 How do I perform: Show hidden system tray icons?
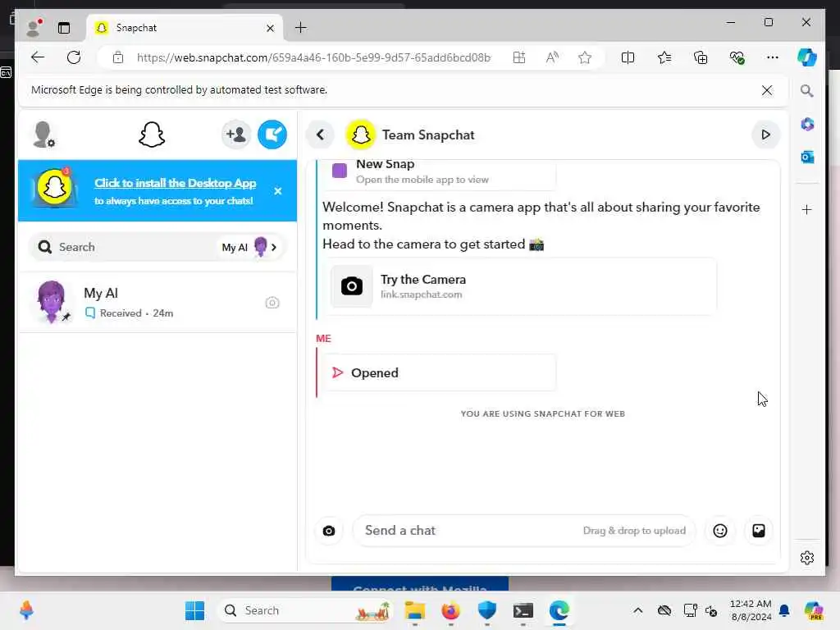click(637, 610)
